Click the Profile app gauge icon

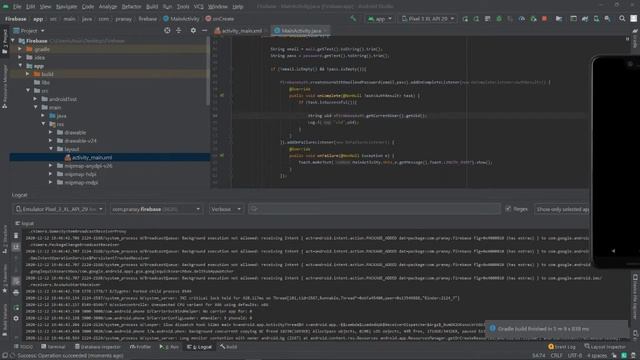pos(522,19)
